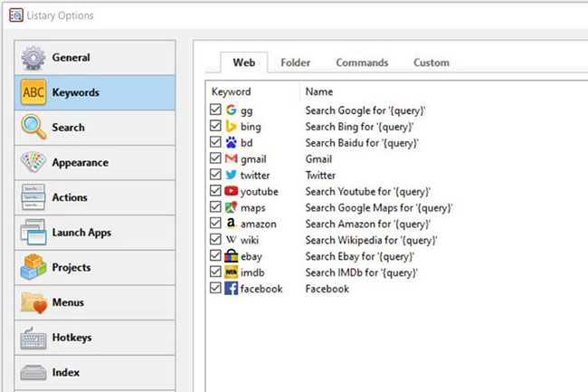Click the 'youtube' keyword text

coord(260,192)
